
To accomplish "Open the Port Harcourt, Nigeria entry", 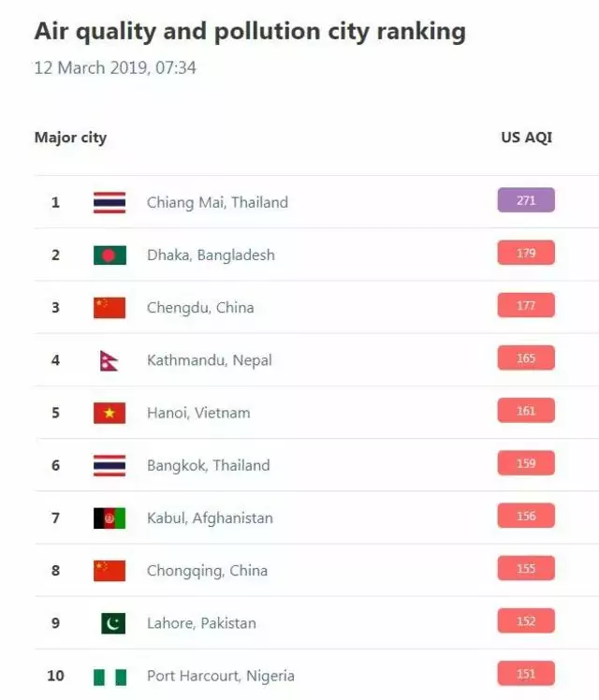I will 220,676.
